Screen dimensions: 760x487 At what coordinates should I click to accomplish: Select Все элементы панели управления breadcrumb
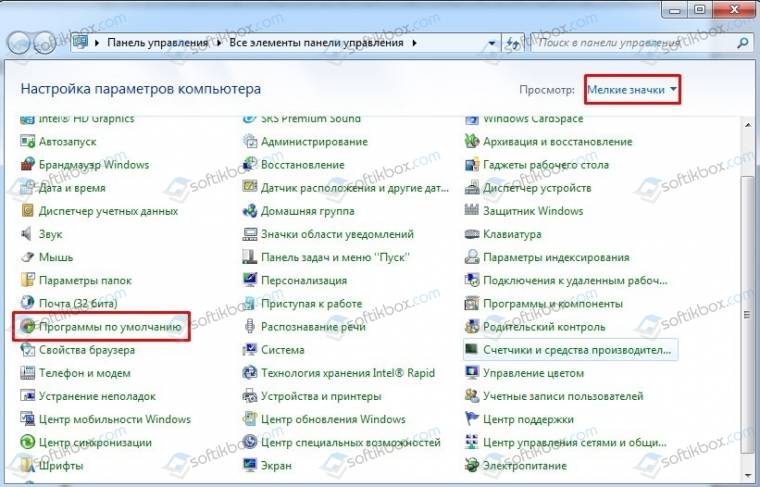click(315, 43)
